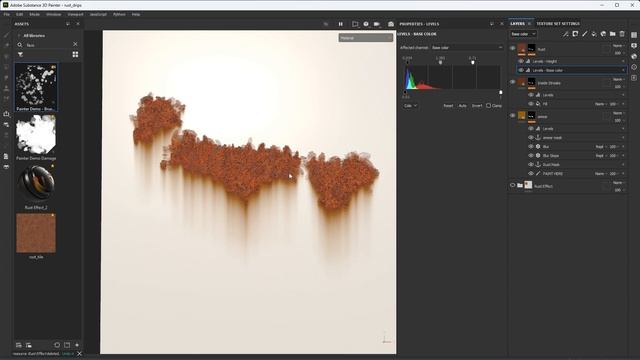
Task: Enable the Clamp checkbox
Action: 488,106
